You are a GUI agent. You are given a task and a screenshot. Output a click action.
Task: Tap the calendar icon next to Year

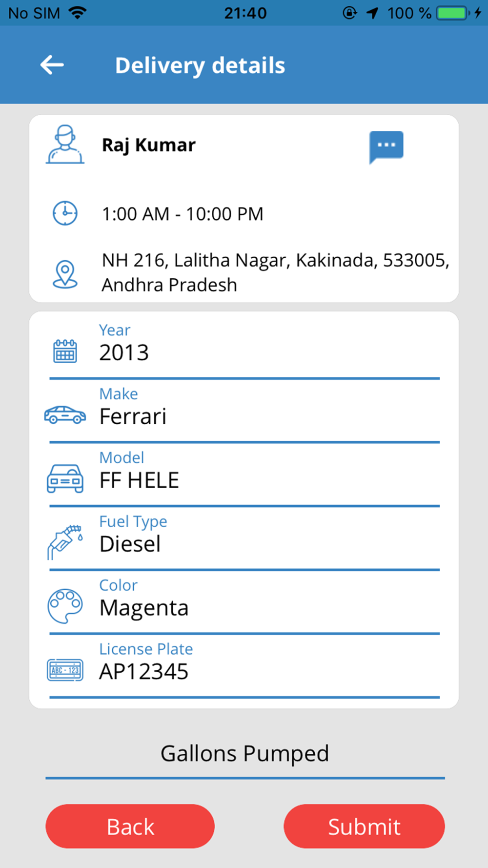click(65, 351)
